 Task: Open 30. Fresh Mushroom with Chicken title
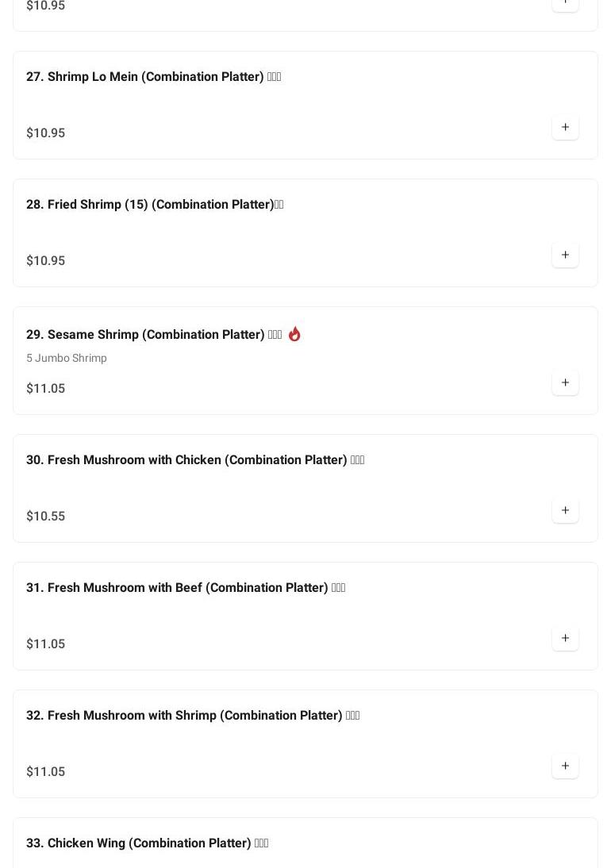pyautogui.click(x=195, y=460)
